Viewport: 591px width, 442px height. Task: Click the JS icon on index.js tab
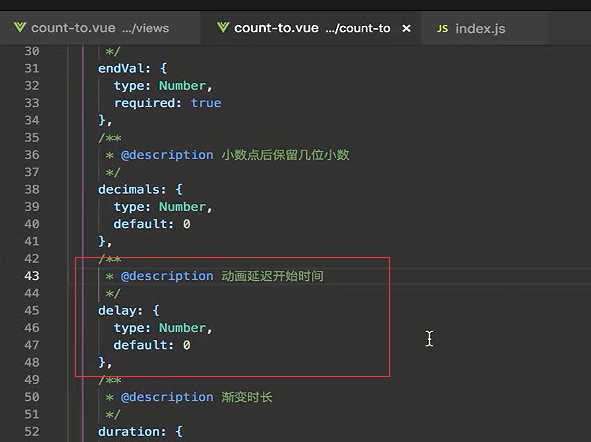point(442,29)
